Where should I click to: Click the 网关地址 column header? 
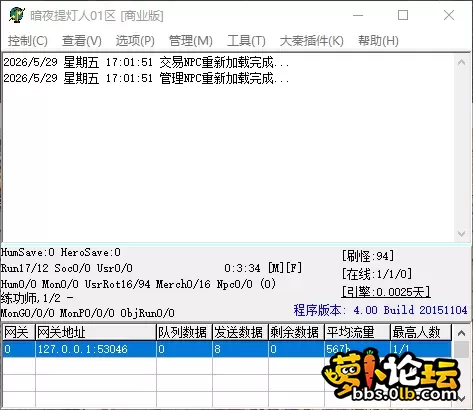click(x=96, y=332)
